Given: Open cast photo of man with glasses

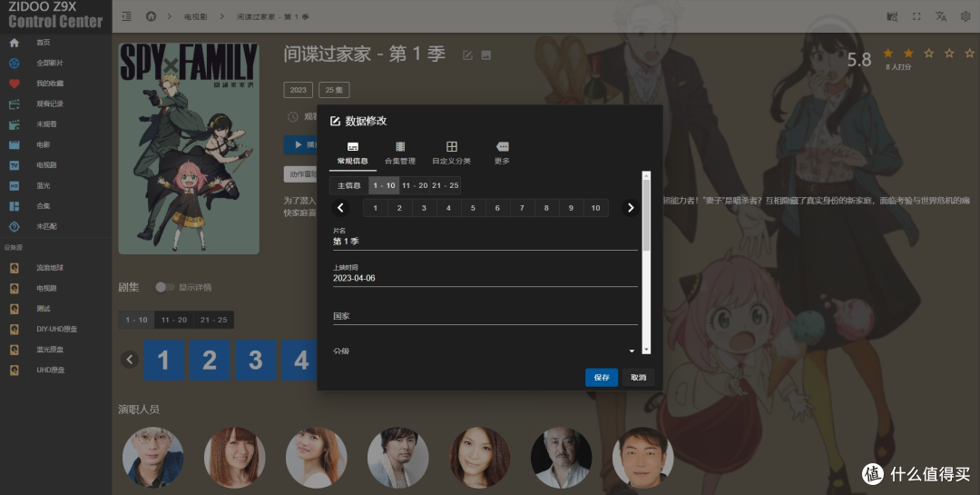Looking at the screenshot, I should pos(153,458).
